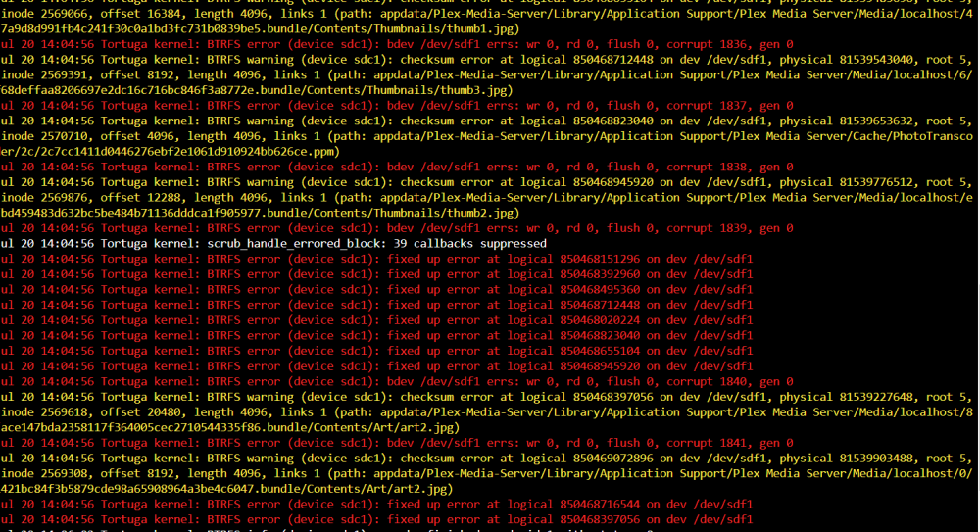Select the 'inode 2569876' text
The height and width of the screenshot is (532, 980).
[x=43, y=198]
